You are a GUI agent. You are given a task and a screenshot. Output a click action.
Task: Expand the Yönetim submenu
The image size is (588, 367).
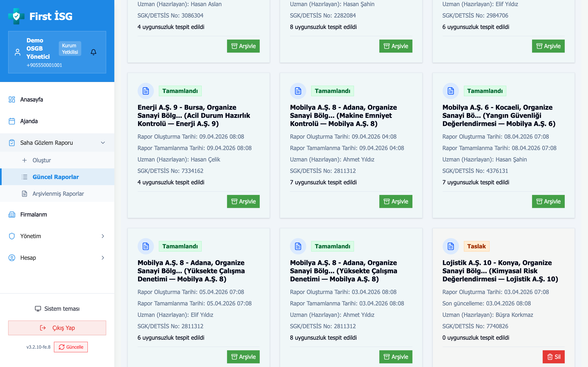103,236
